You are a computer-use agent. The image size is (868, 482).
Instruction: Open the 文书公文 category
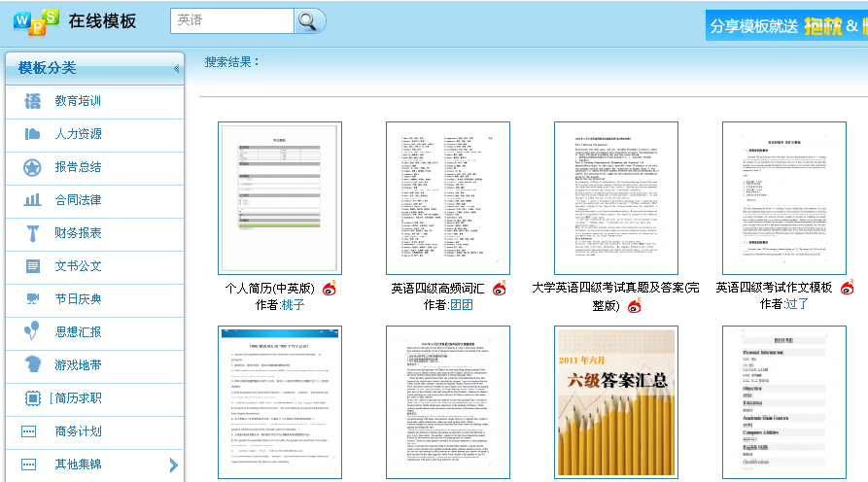pyautogui.click(x=78, y=266)
